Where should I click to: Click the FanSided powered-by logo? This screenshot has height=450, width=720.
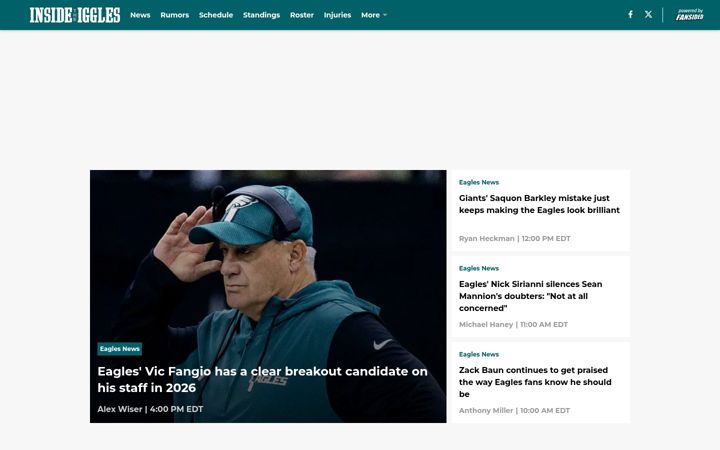tap(689, 15)
